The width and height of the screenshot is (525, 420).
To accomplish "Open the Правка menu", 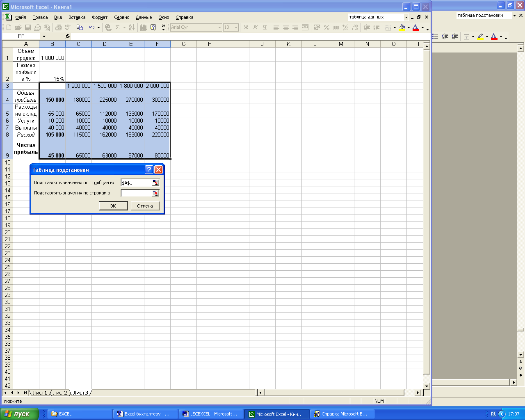I will click(40, 17).
